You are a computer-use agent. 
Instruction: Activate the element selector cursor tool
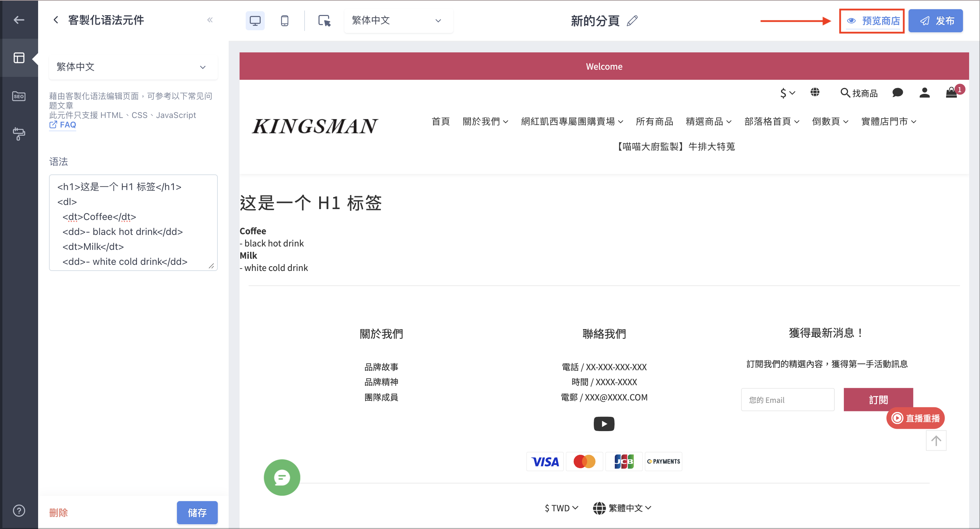pos(324,20)
